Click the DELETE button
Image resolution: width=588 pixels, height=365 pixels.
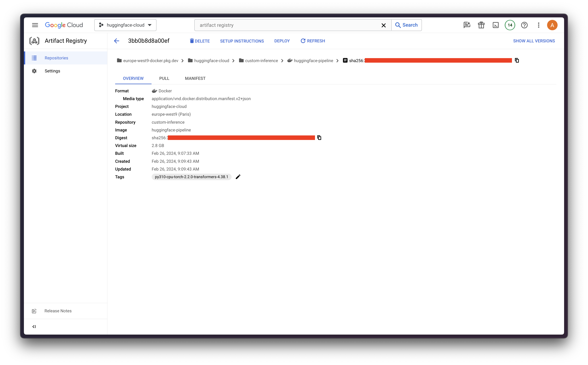point(200,41)
